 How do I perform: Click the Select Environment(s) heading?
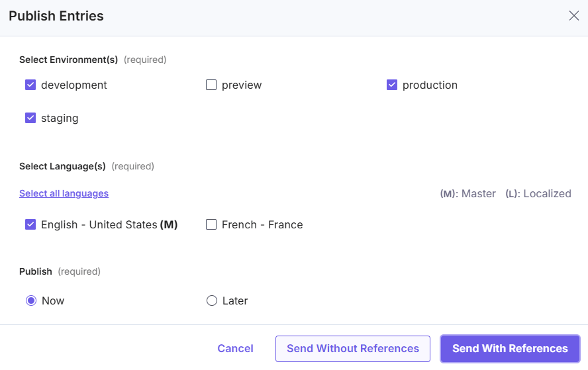[x=69, y=60]
